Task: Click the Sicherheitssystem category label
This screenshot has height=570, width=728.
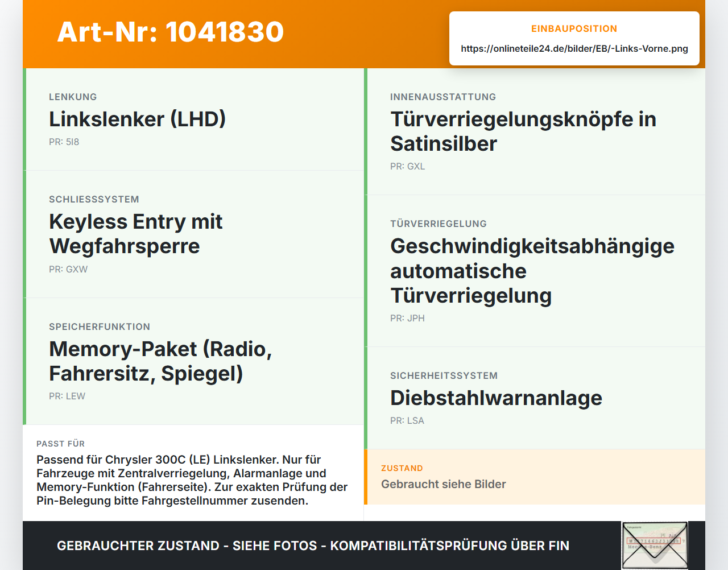Action: click(x=444, y=375)
